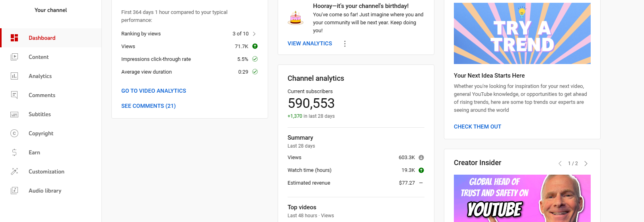Open the Try a Trend thumbnail
The image size is (644, 222).
(x=522, y=33)
